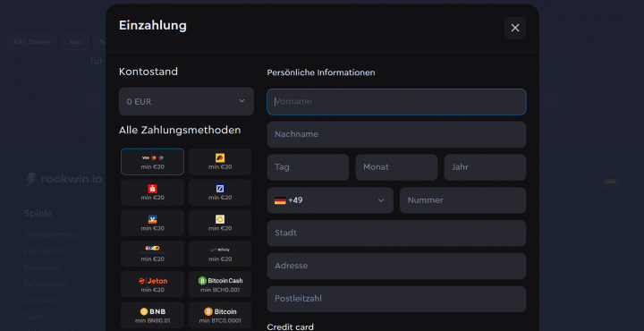This screenshot has height=331, width=644.
Task: Focus the Postleitzahl input field
Action: tap(396, 299)
